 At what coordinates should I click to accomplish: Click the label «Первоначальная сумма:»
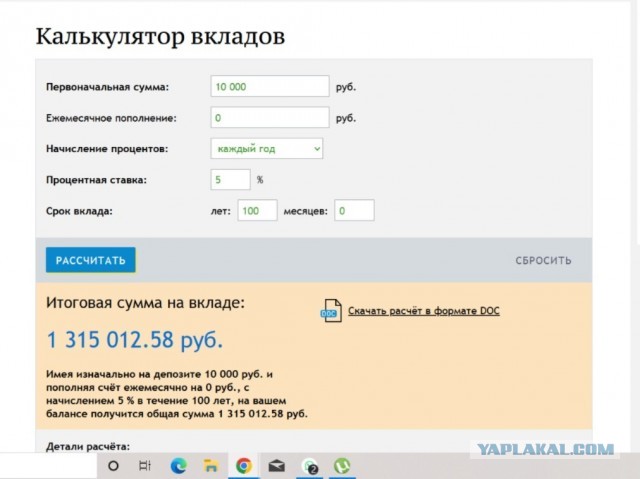pyautogui.click(x=107, y=87)
